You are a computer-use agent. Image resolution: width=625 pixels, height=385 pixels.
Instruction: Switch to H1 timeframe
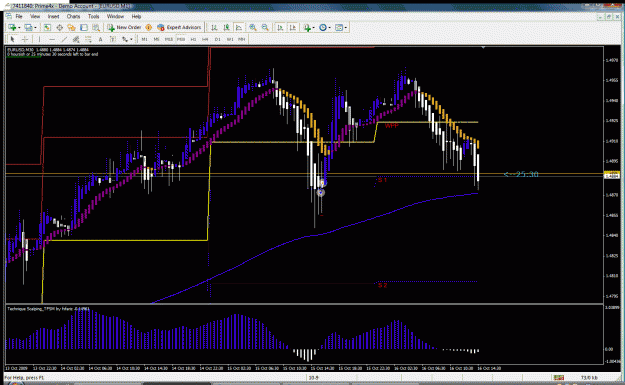[x=193, y=39]
